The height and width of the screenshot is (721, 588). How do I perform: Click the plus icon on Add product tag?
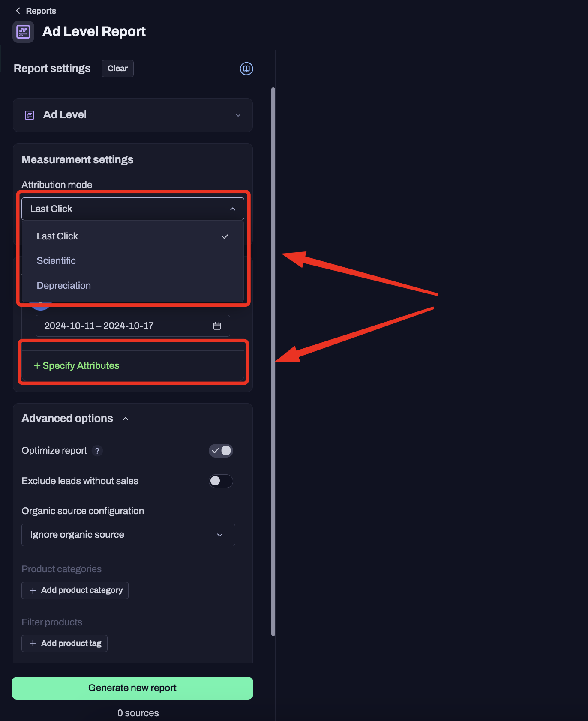pyautogui.click(x=33, y=643)
